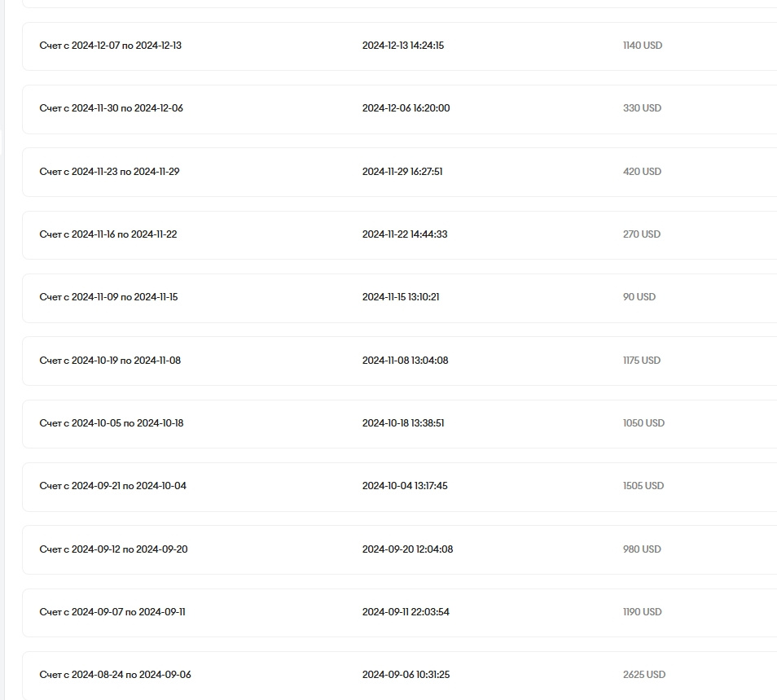777x700 pixels.
Task: Open invoice titled 2024-12-07 to 2024-12-13
Action: (x=111, y=46)
